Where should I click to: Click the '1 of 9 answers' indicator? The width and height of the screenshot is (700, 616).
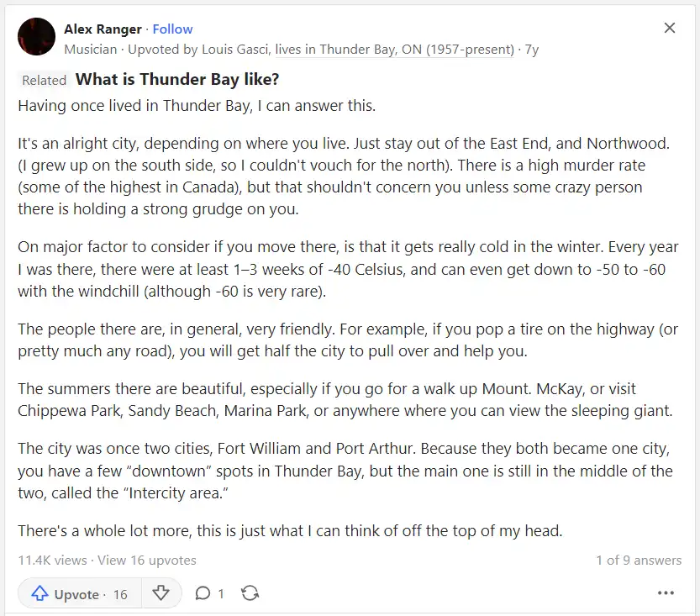639,561
